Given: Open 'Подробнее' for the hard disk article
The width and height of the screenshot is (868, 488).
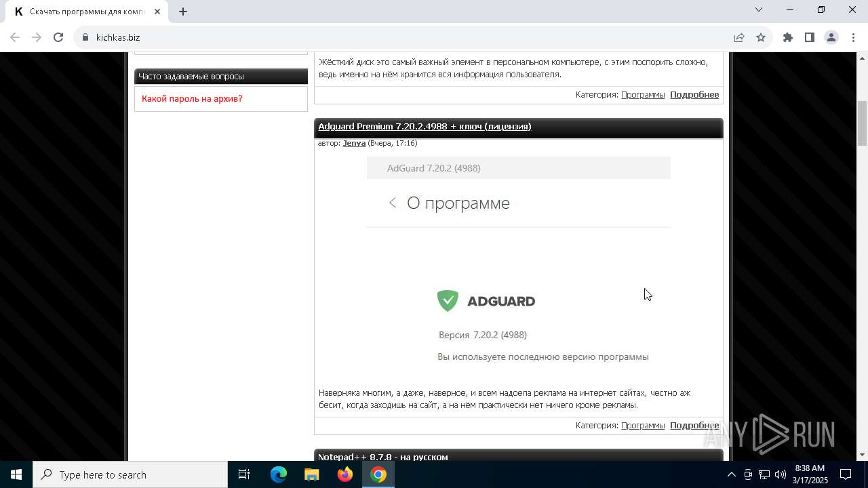Looking at the screenshot, I should [694, 94].
